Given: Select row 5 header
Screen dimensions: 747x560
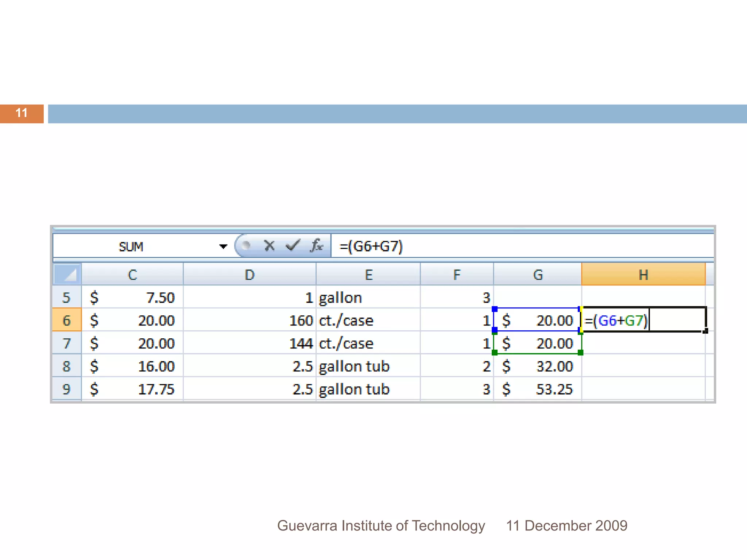Looking at the screenshot, I should (x=67, y=297).
